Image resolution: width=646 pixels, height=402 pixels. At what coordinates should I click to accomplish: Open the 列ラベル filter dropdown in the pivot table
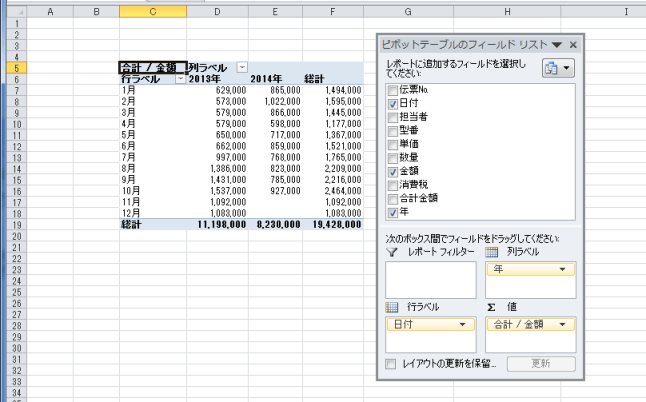(x=243, y=67)
